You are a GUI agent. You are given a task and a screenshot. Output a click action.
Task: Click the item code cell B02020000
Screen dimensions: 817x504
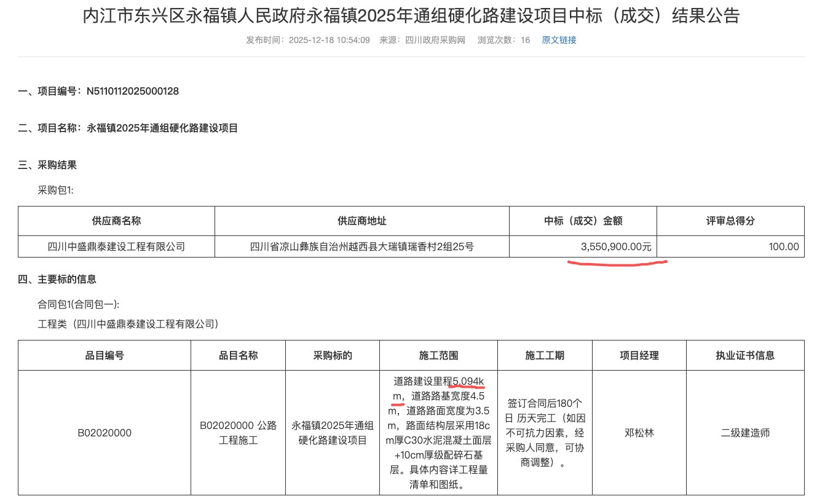[105, 433]
